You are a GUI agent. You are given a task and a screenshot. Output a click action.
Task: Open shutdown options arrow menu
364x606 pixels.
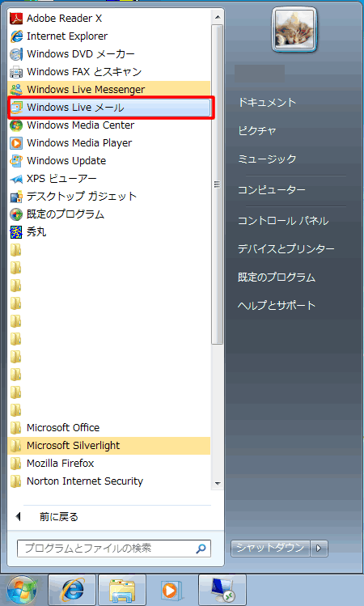pos(319,548)
